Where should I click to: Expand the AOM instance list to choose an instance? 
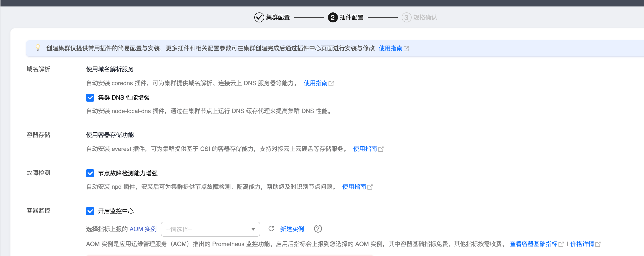click(x=211, y=229)
